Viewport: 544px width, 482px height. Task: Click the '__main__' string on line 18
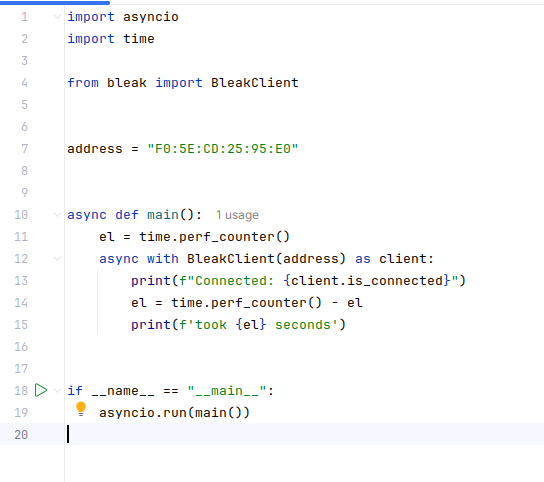227,391
